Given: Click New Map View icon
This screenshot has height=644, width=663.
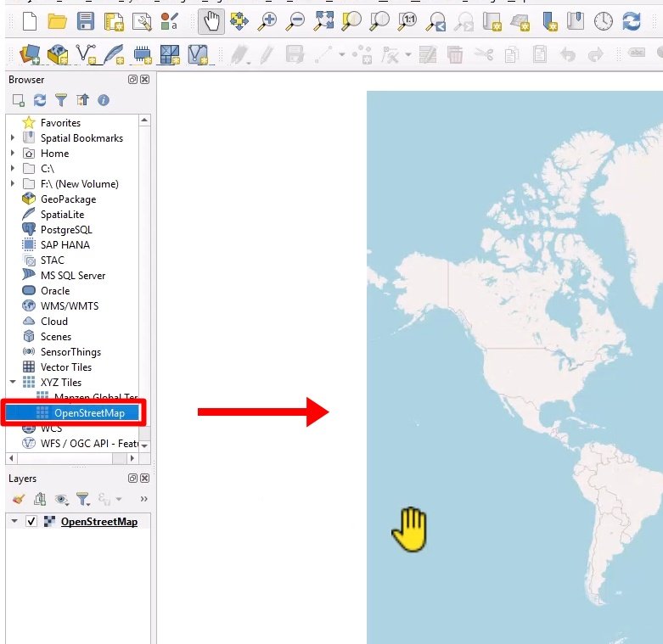Looking at the screenshot, I should coord(492,21).
